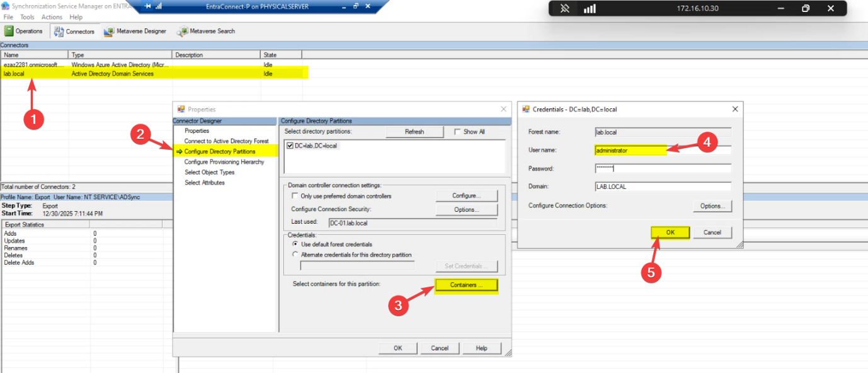Open the Tools menu
This screenshot has width=868, height=373.
coord(27,17)
